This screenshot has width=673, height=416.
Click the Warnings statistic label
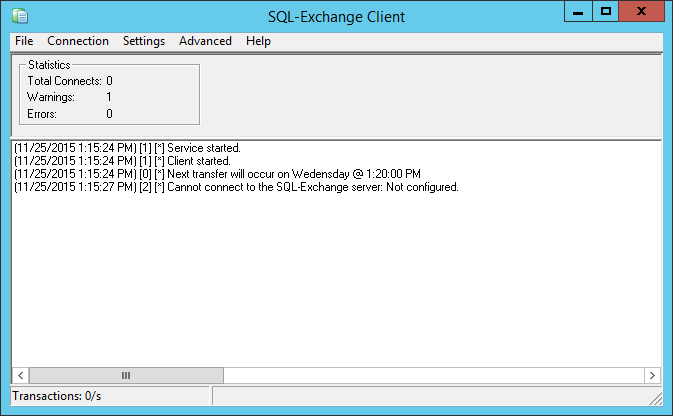(x=51, y=97)
